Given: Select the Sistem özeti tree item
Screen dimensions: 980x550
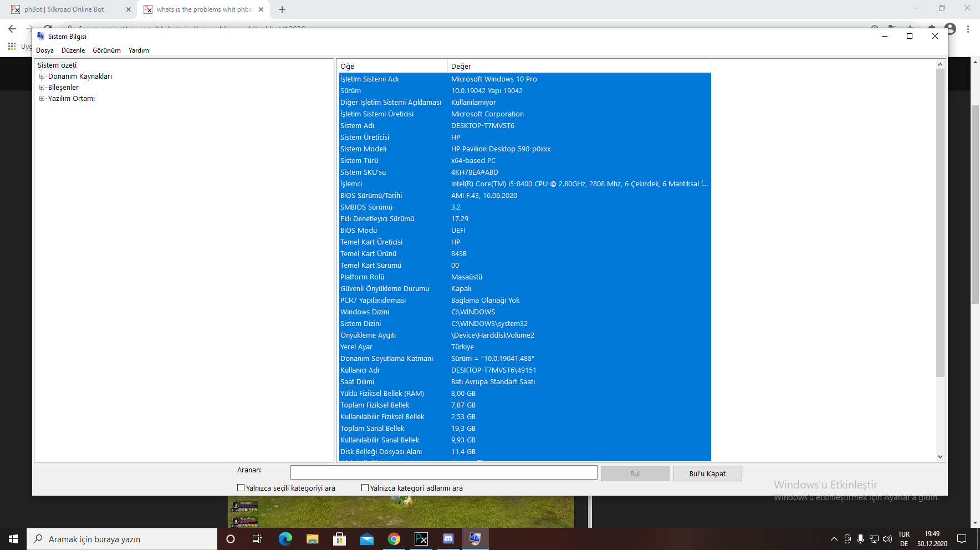Looking at the screenshot, I should point(57,65).
